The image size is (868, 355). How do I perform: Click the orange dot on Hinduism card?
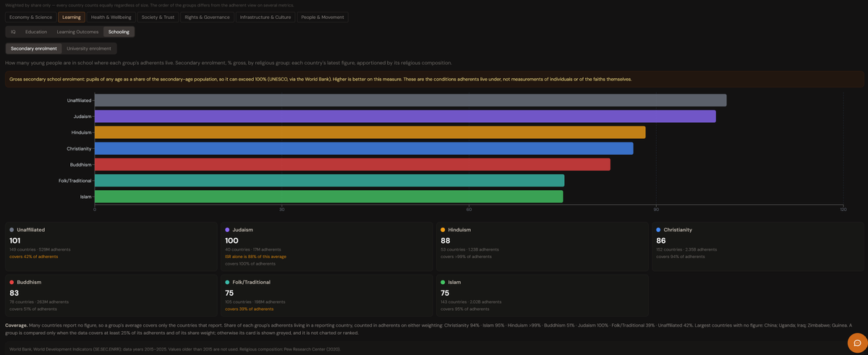pyautogui.click(x=443, y=230)
